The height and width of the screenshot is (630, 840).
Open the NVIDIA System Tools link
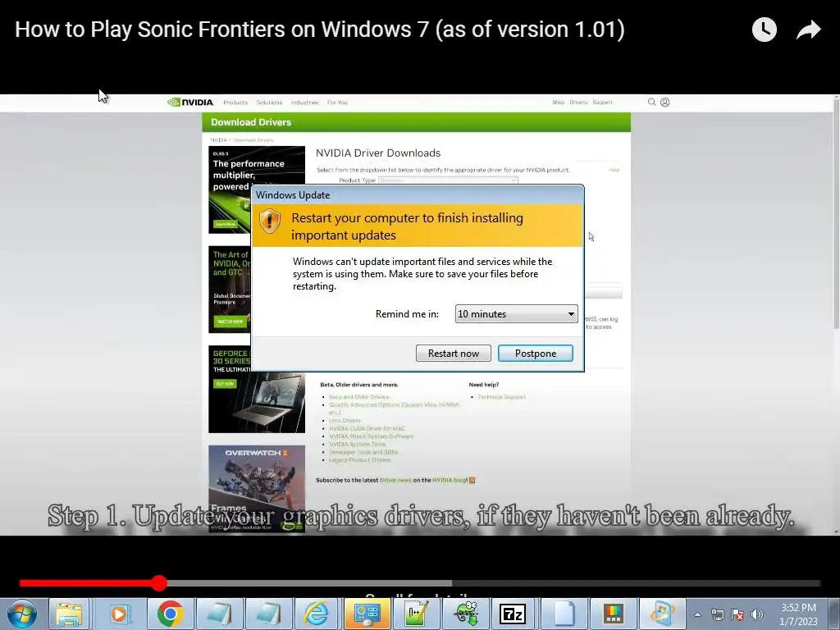(357, 444)
